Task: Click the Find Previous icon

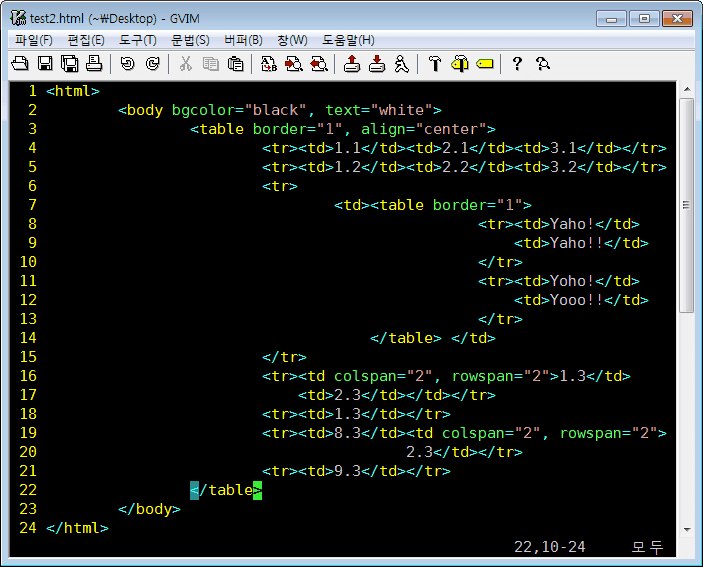Action: [x=319, y=64]
